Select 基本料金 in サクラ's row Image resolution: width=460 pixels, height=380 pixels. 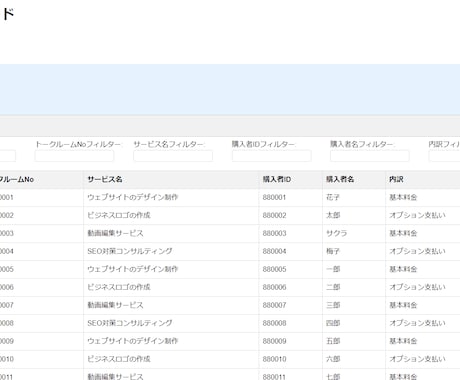[403, 233]
